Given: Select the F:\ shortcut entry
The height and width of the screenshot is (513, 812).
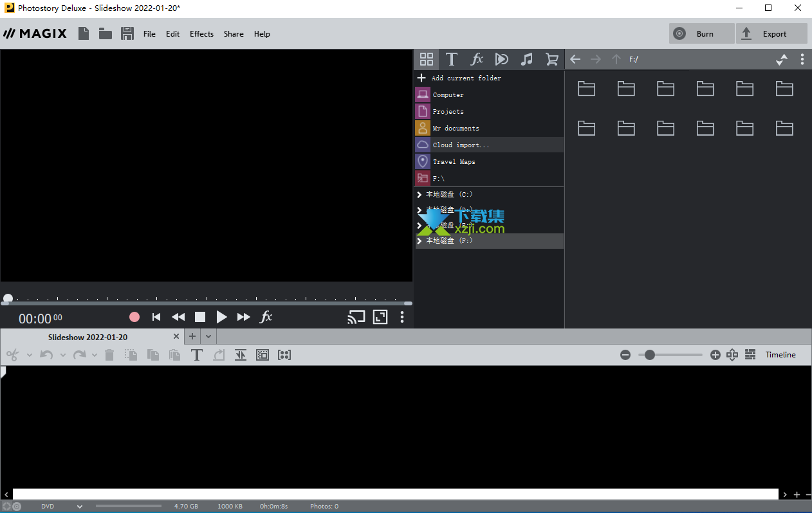Looking at the screenshot, I should click(489, 178).
